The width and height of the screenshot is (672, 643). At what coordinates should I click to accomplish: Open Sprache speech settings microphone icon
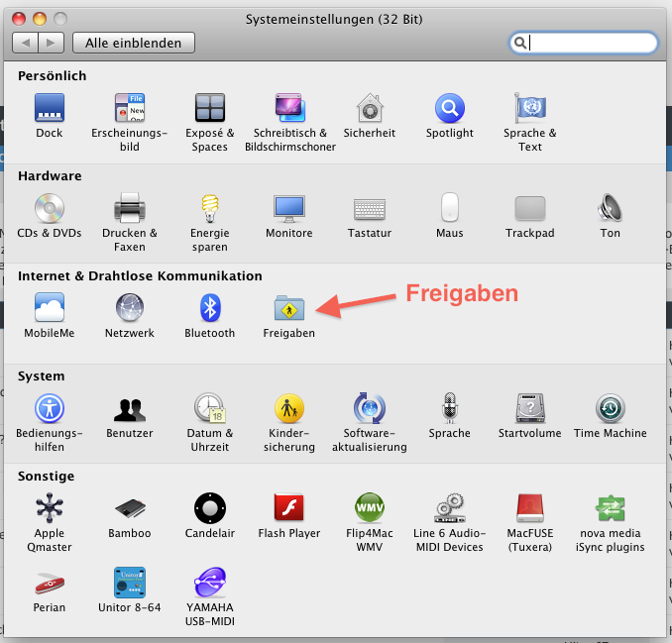(x=450, y=408)
